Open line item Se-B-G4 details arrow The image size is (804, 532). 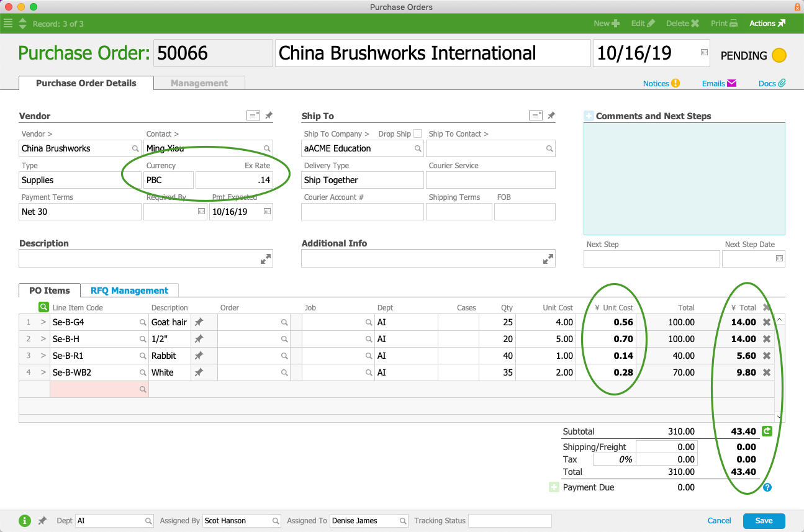43,322
